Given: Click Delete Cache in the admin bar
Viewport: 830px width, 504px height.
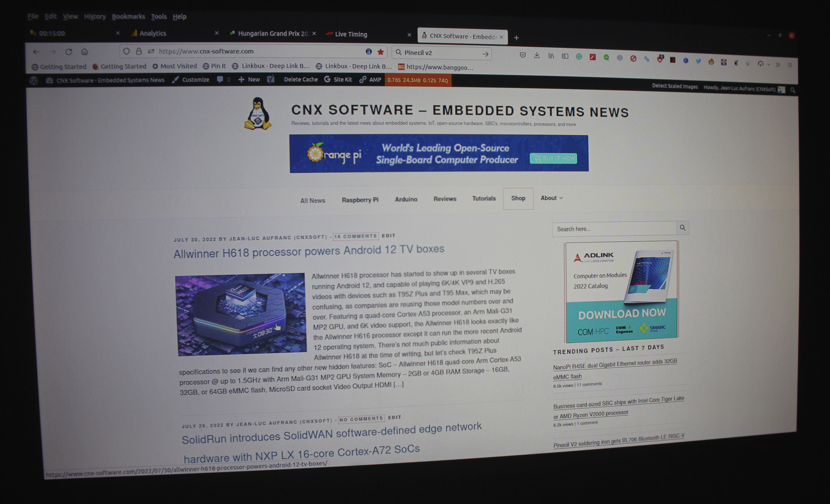Looking at the screenshot, I should click(301, 80).
